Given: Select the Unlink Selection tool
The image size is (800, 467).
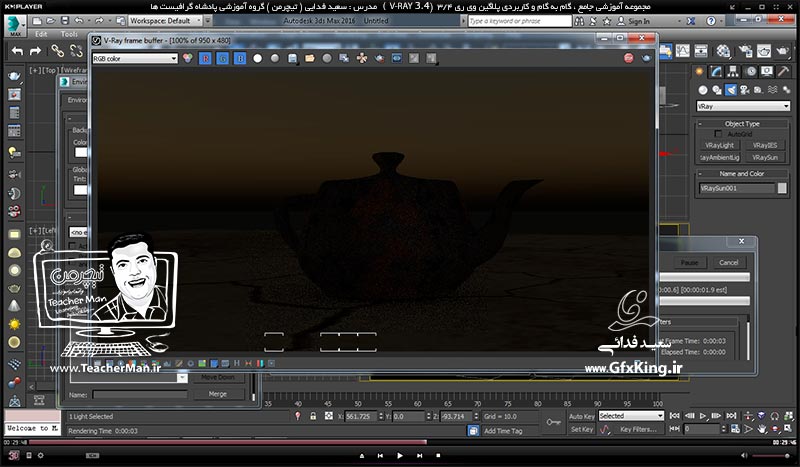Looking at the screenshot, I should [76, 51].
